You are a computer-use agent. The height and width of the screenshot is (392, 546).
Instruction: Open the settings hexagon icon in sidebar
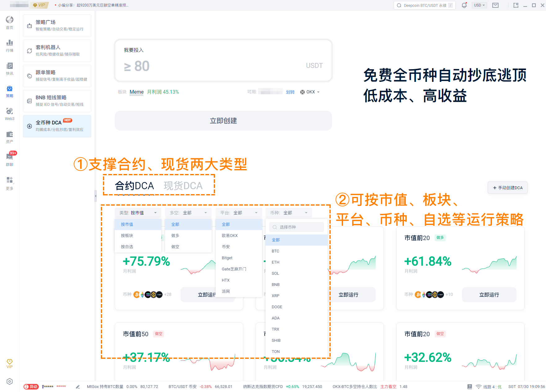pyautogui.click(x=10, y=381)
